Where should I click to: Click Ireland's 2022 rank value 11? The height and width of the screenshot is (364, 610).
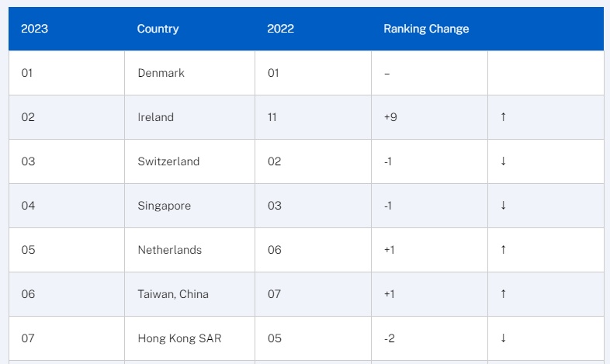point(272,117)
